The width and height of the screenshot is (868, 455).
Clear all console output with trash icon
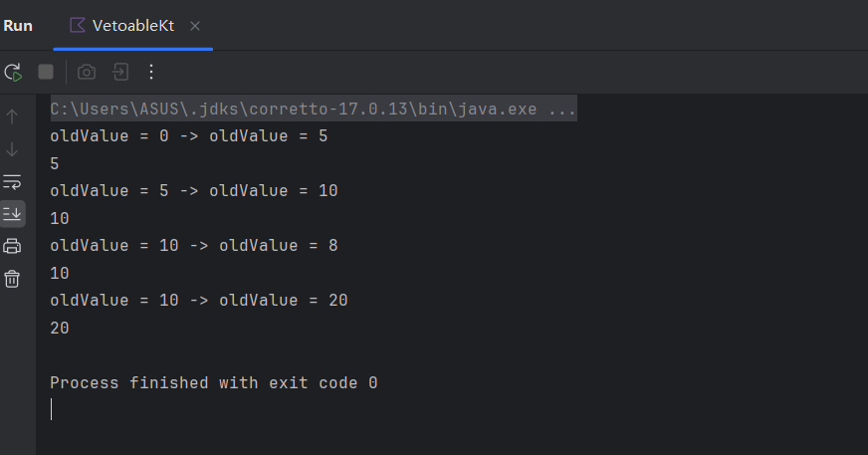pos(12,279)
